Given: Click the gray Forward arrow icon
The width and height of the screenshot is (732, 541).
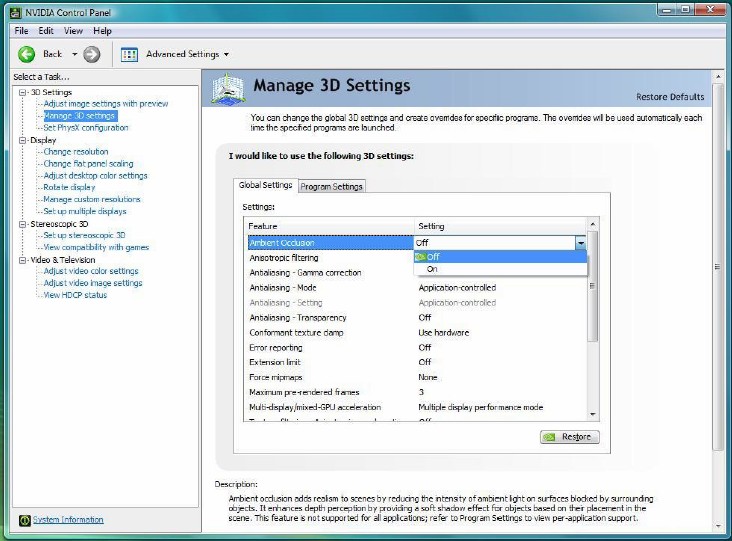Looking at the screenshot, I should coord(92,54).
